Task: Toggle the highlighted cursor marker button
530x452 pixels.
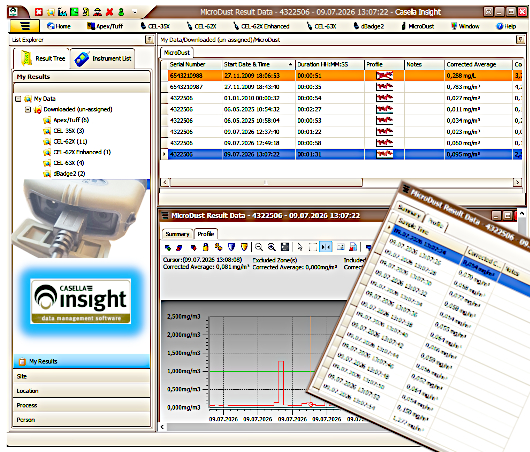Action: pos(326,247)
